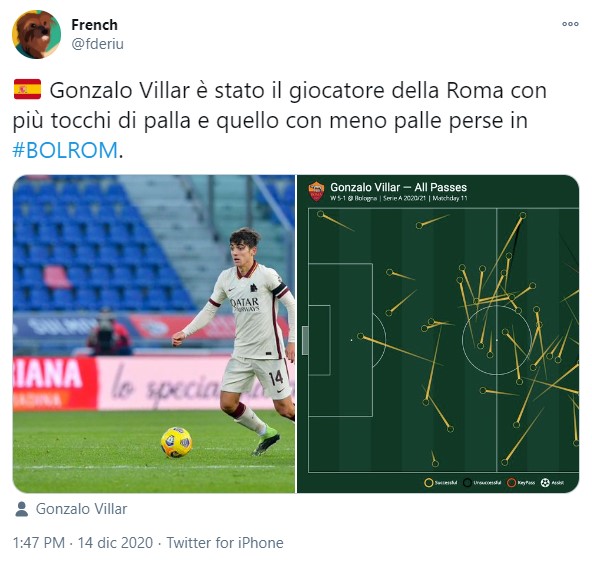Viewport: 592px width, 563px height.
Task: Click the Unsuccessful legend circle
Action: 467,483
